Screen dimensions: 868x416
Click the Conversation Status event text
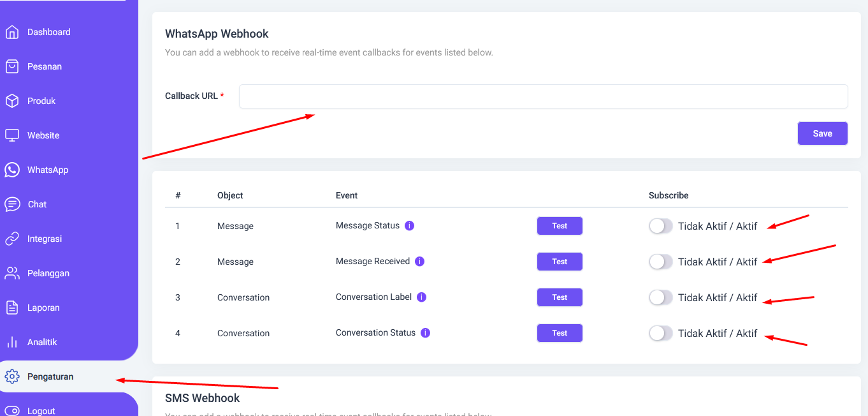(x=375, y=333)
